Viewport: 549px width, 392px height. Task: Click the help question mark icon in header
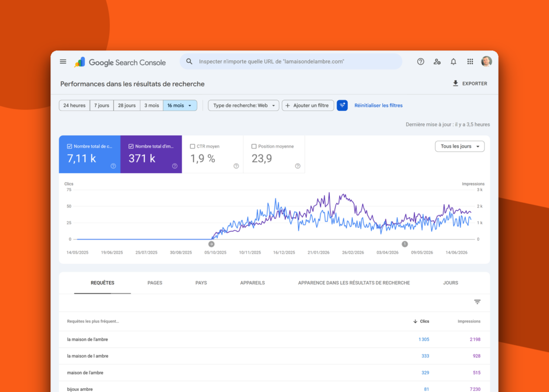[x=420, y=62]
